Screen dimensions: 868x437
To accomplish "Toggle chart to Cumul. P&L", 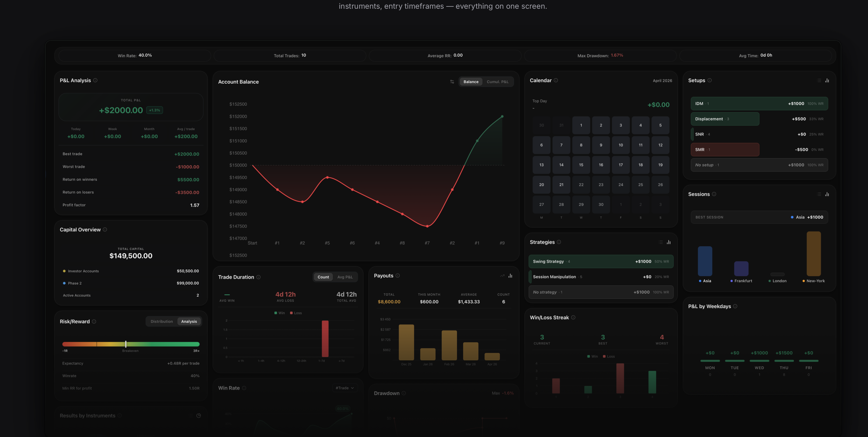I will tap(497, 82).
